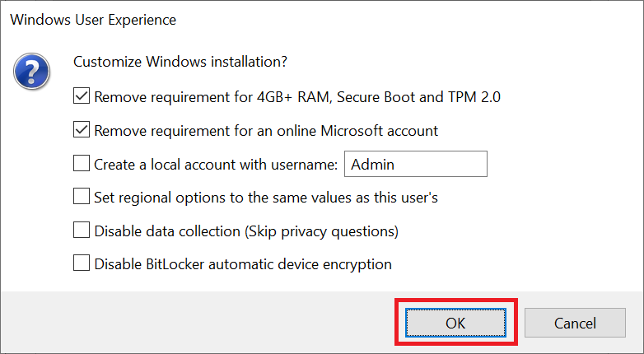
Task: Enable the create local account checkbox
Action: pyautogui.click(x=82, y=164)
